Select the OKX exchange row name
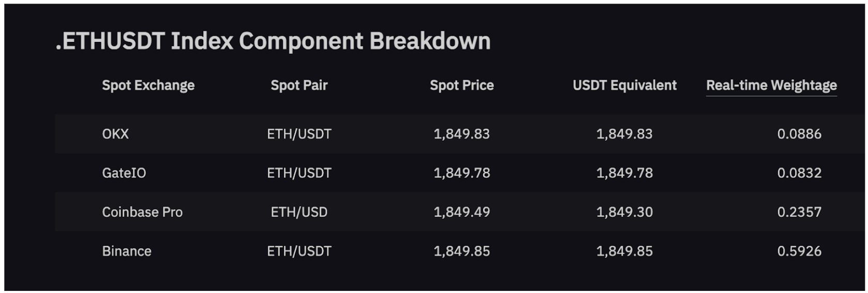The height and width of the screenshot is (293, 868). click(x=115, y=134)
